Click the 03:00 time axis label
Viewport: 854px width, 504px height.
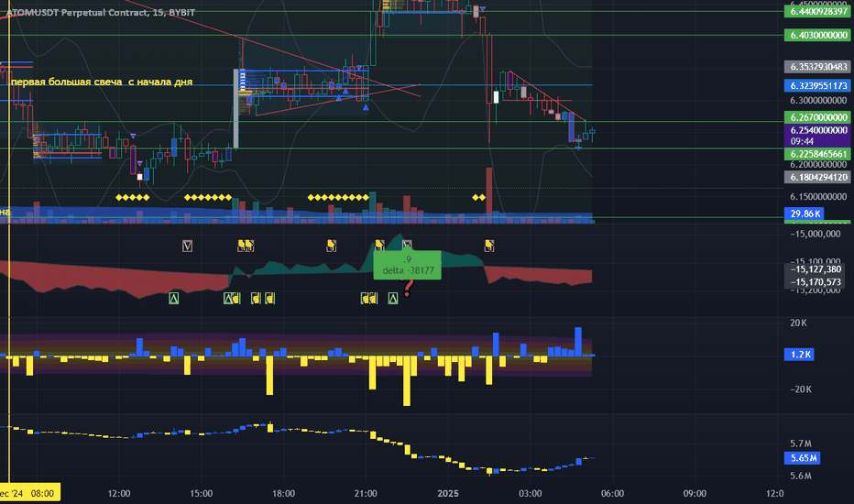click(x=530, y=493)
